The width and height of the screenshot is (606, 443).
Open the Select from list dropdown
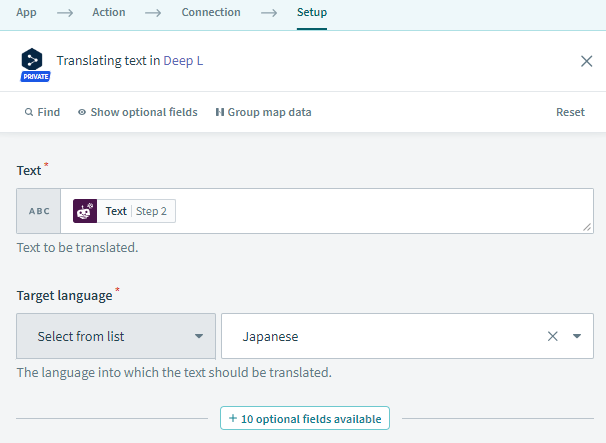[116, 336]
